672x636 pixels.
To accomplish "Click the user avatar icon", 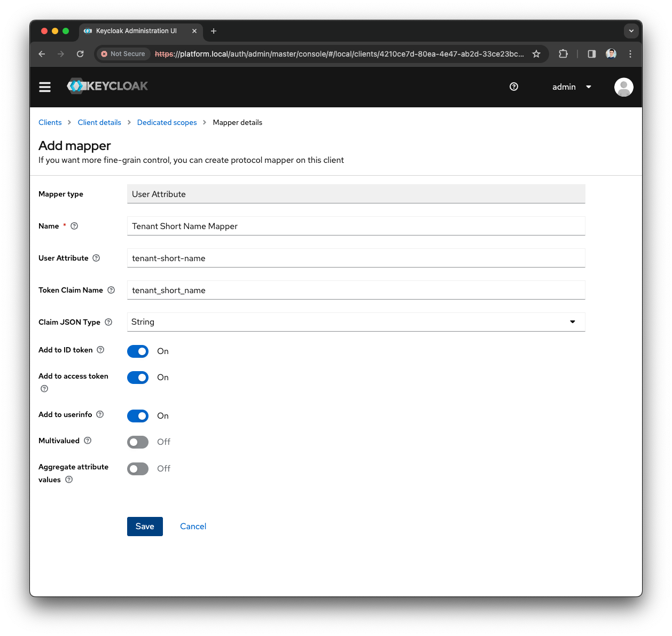I will 623,87.
